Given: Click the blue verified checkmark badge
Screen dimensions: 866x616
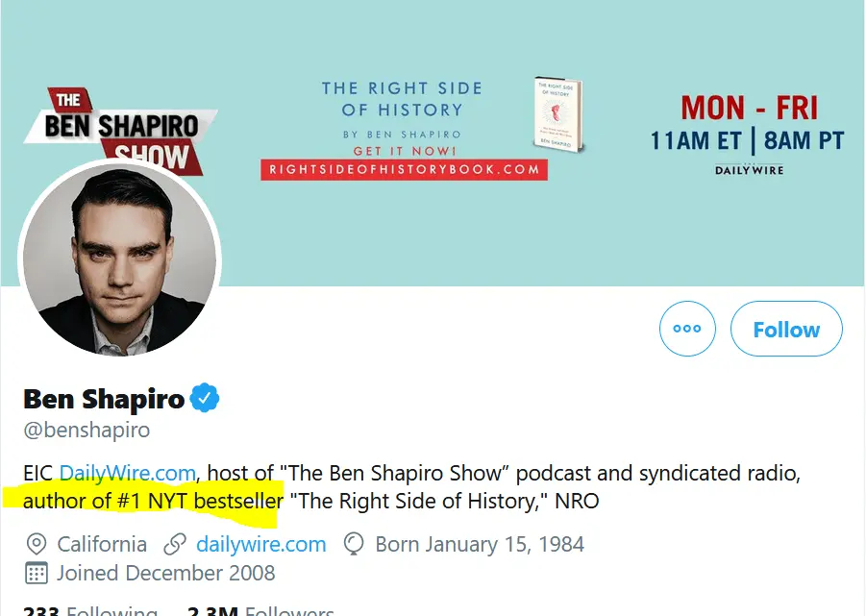Looking at the screenshot, I should coord(205,398).
